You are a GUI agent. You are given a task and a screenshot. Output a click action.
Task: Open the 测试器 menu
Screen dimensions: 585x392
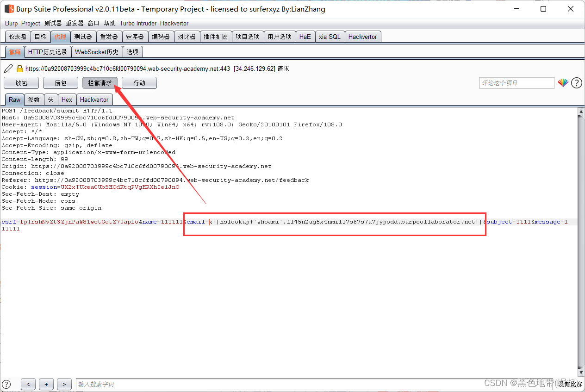tap(53, 23)
